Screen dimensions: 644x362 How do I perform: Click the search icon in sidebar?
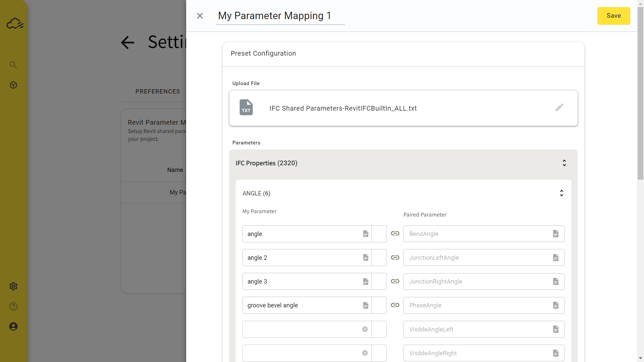(13, 65)
